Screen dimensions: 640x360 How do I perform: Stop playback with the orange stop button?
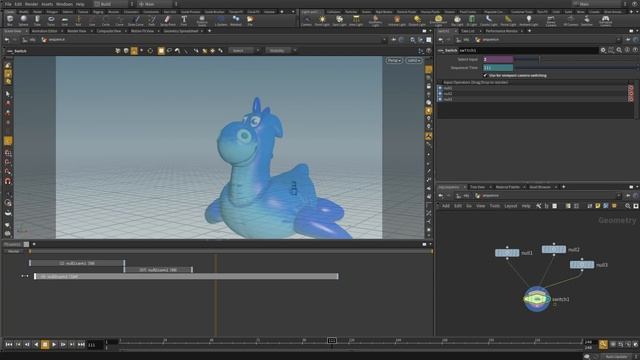(x=45, y=345)
